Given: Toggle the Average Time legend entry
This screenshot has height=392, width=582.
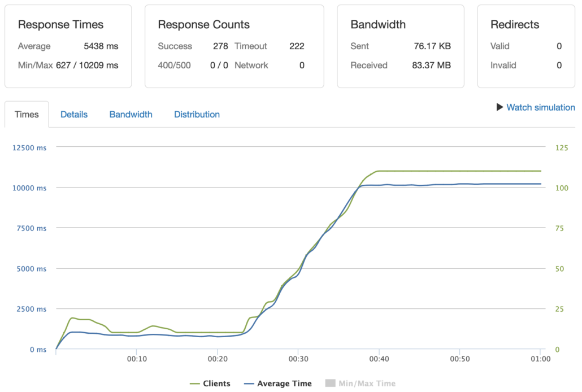Looking at the screenshot, I should tap(284, 384).
